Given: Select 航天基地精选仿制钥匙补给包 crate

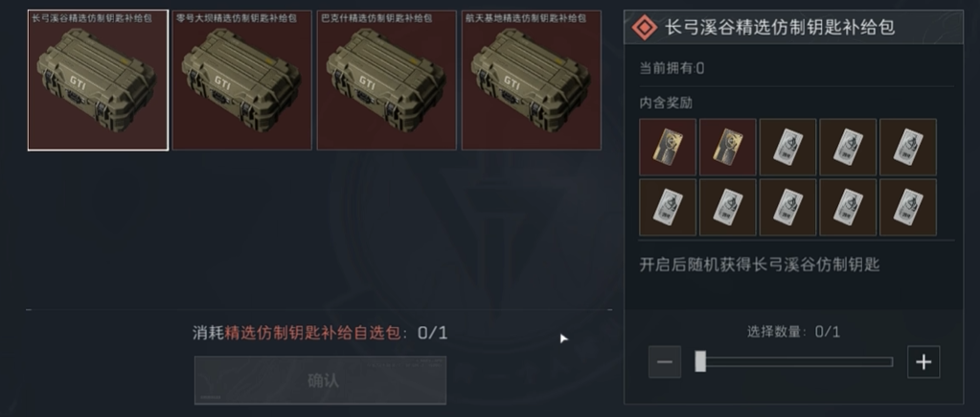Looking at the screenshot, I should 532,80.
